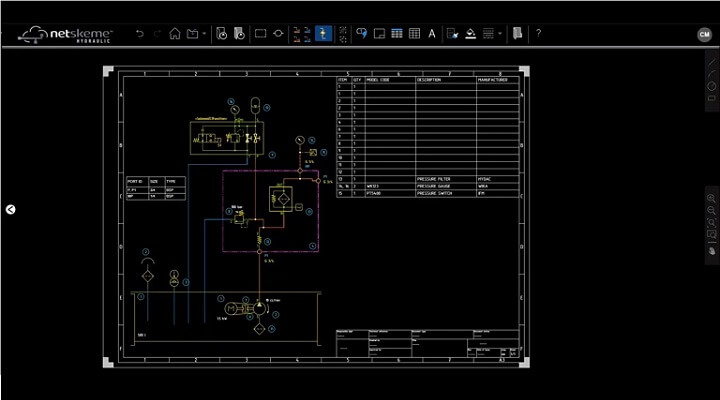720x400 pixels.
Task: Select the PRESSURE FILTER description cell
Action: coord(445,179)
